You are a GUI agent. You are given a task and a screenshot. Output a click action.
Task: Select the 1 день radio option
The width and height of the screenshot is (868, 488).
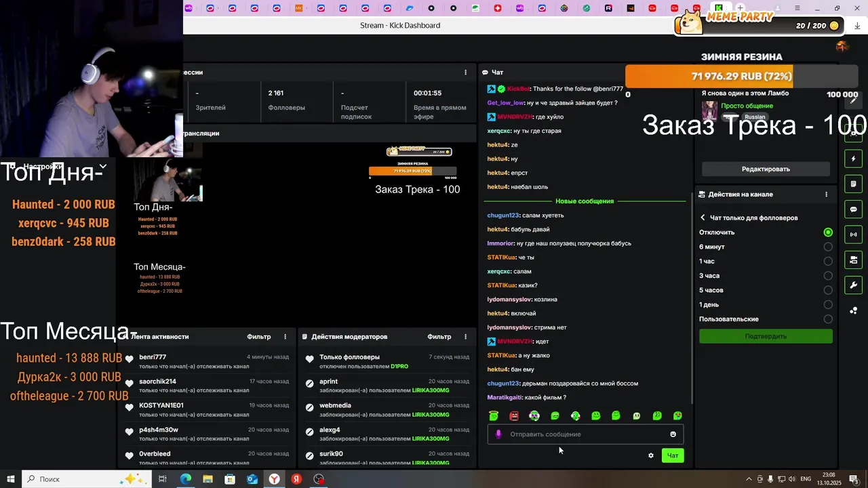[x=828, y=304]
